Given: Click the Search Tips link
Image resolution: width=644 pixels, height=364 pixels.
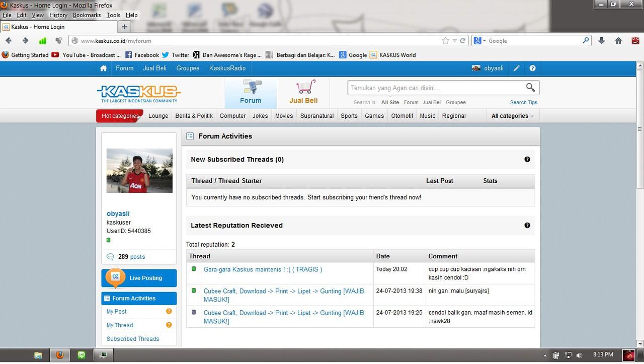Looking at the screenshot, I should point(524,102).
